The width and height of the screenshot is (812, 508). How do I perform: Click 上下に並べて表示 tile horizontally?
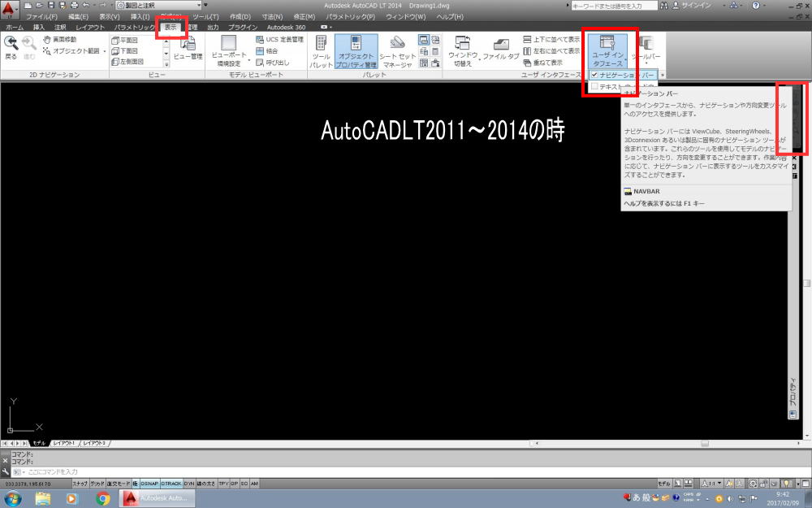(551, 39)
